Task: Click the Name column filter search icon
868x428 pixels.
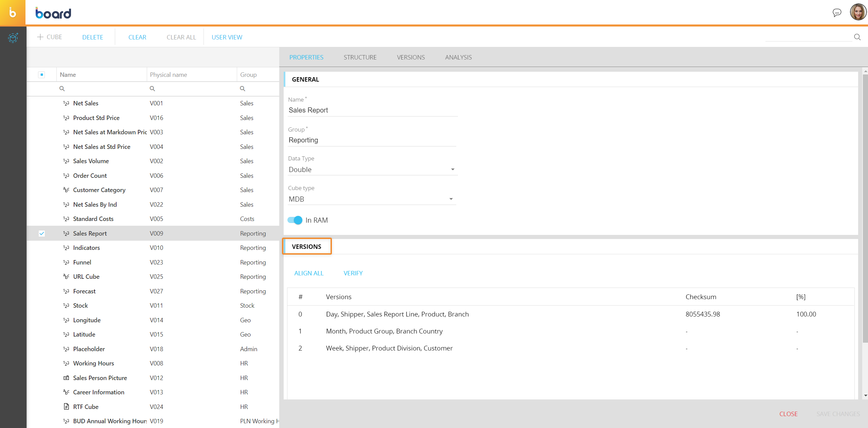Action: click(x=62, y=89)
